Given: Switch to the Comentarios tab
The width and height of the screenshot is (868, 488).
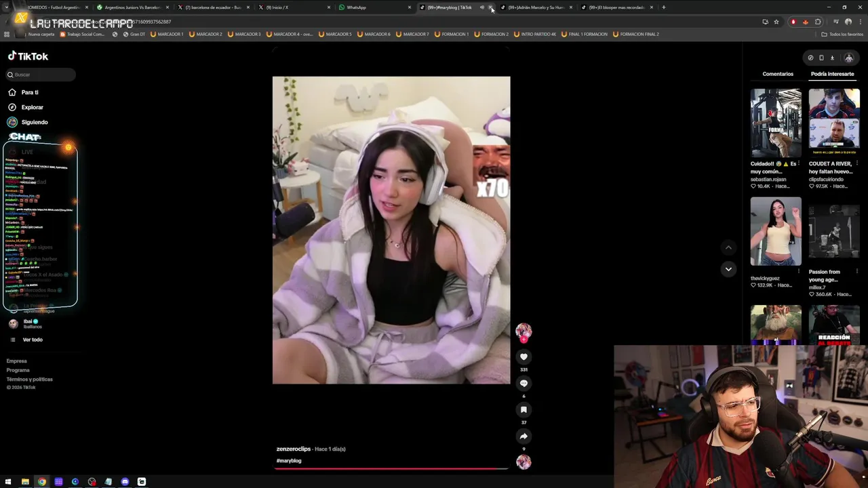Looking at the screenshot, I should (x=778, y=74).
